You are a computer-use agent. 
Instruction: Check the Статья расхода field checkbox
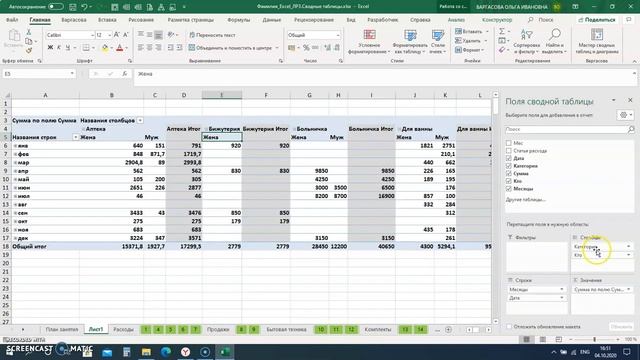point(509,151)
